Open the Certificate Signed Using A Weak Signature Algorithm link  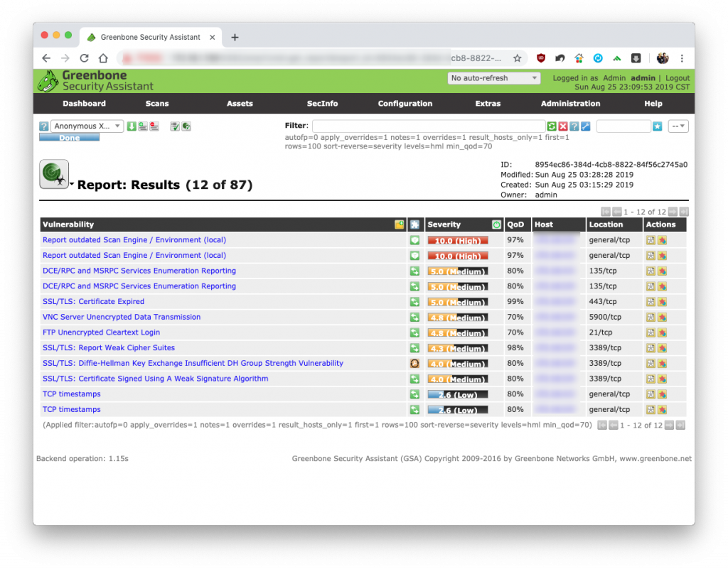coord(156,379)
